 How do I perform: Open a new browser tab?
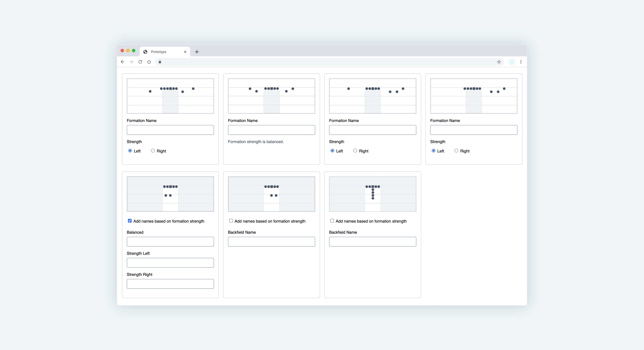(x=197, y=52)
